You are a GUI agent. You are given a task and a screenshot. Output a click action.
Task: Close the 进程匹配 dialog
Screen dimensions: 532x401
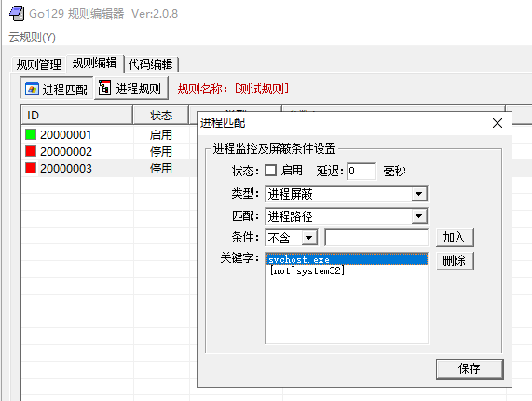pyautogui.click(x=498, y=123)
